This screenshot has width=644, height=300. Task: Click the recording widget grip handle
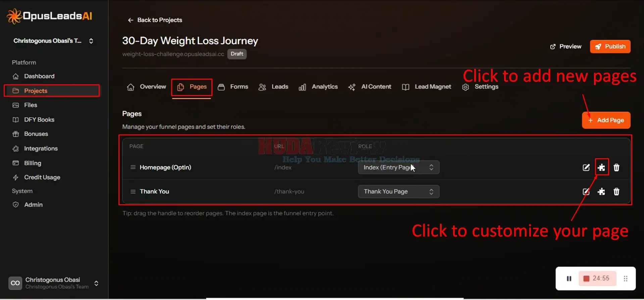(x=626, y=278)
